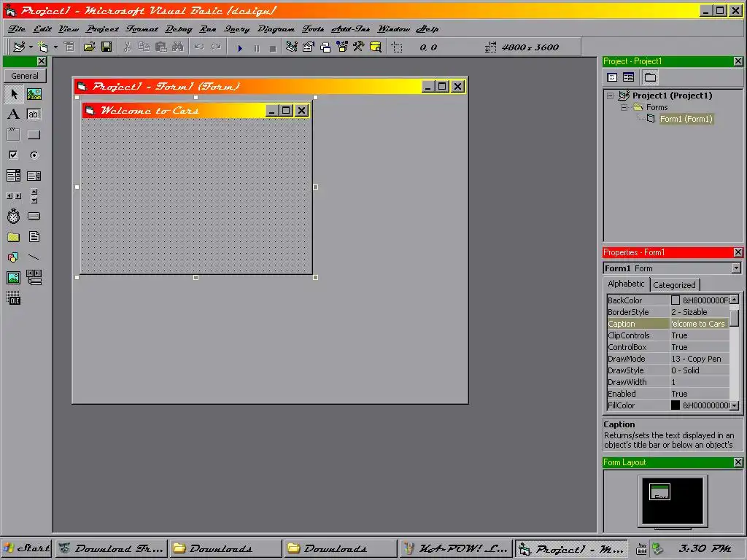Screen dimensions: 747x560
Task: Select the CheckBox control tool in toolbox
Action: (x=14, y=155)
